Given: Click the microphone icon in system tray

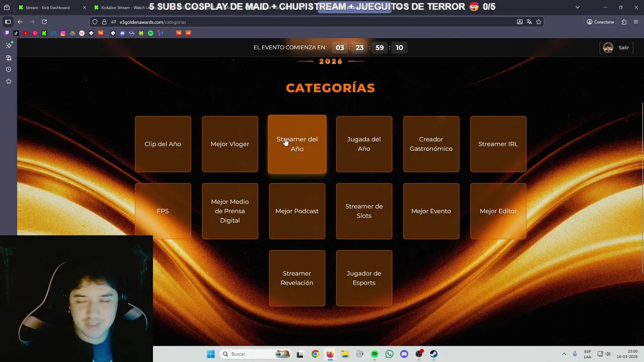Looking at the screenshot, I should pos(575,354).
